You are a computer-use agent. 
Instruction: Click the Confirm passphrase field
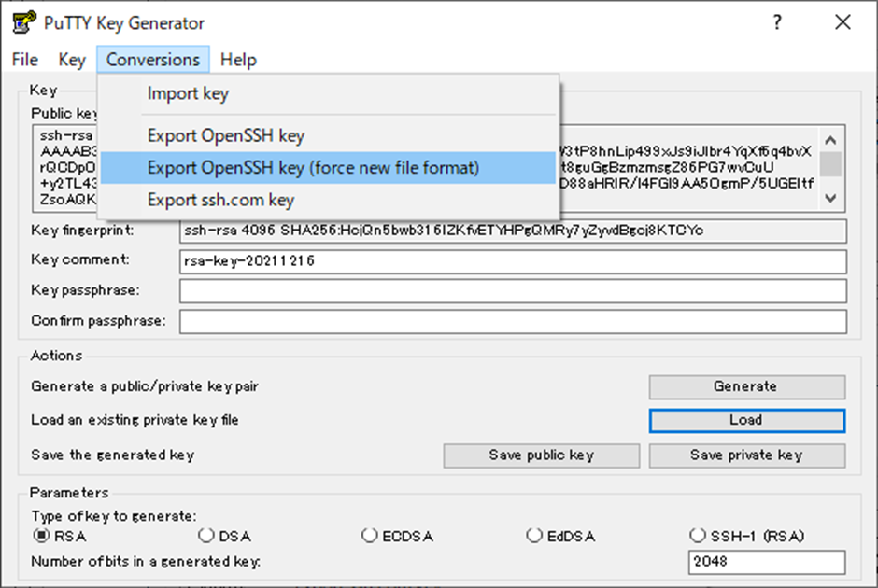point(513,322)
